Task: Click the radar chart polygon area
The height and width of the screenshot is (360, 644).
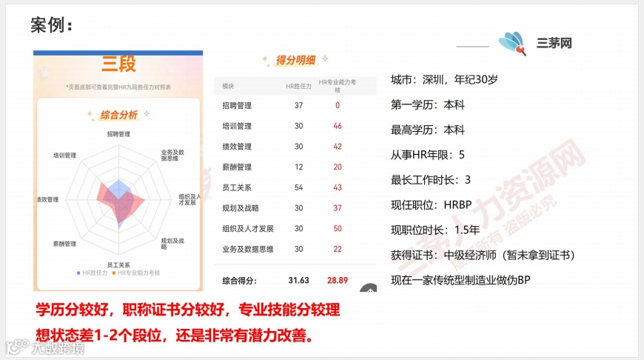Action: pyautogui.click(x=119, y=201)
